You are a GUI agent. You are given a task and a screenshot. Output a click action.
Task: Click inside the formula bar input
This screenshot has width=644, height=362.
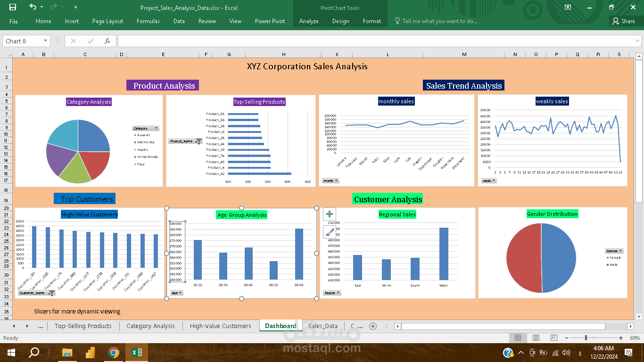(x=375, y=41)
